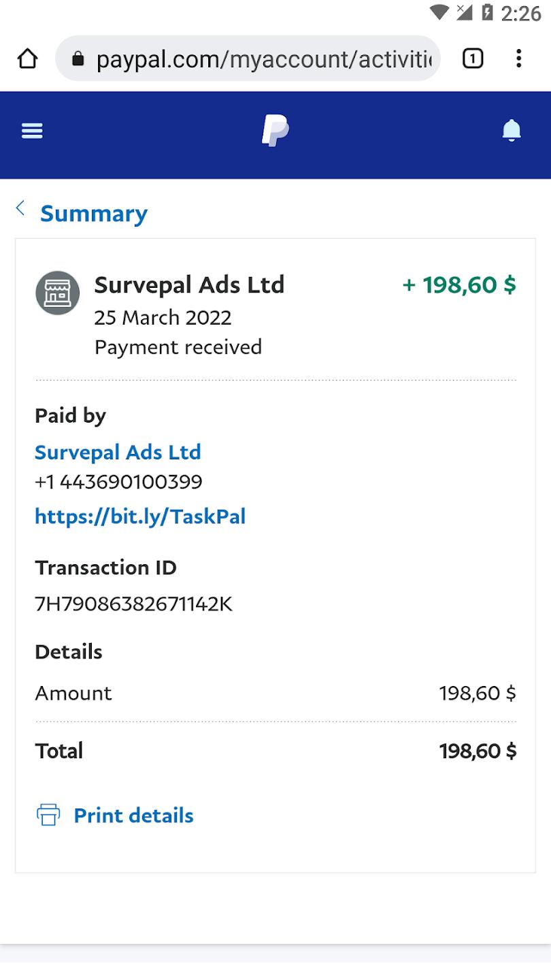Click the PayPal logo in header
The height and width of the screenshot is (980, 551).
pos(275,131)
